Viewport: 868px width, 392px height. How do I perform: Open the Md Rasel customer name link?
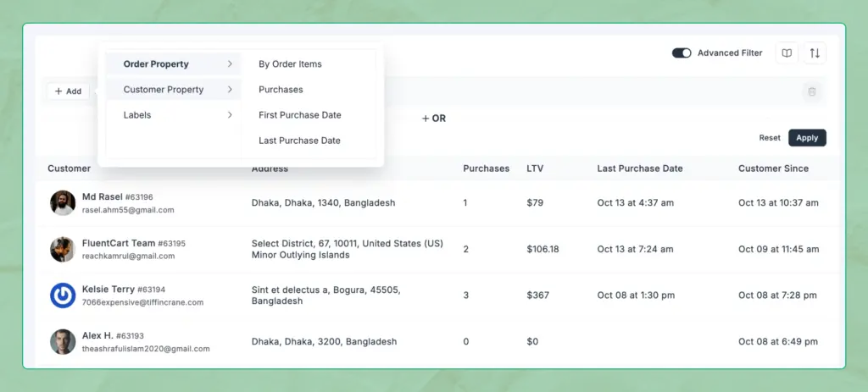(102, 196)
